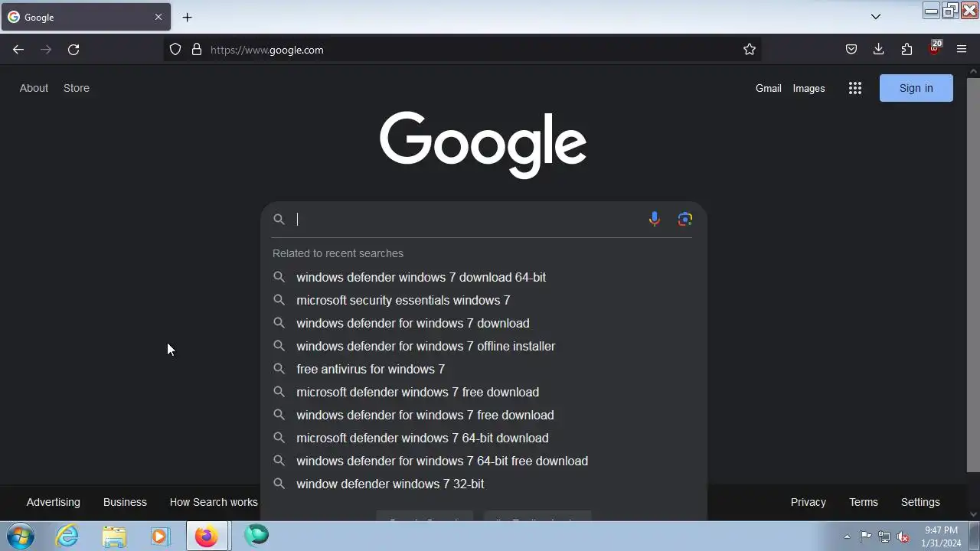Launch Internet Explorer from the taskbar
This screenshot has height=551, width=980.
[x=67, y=536]
